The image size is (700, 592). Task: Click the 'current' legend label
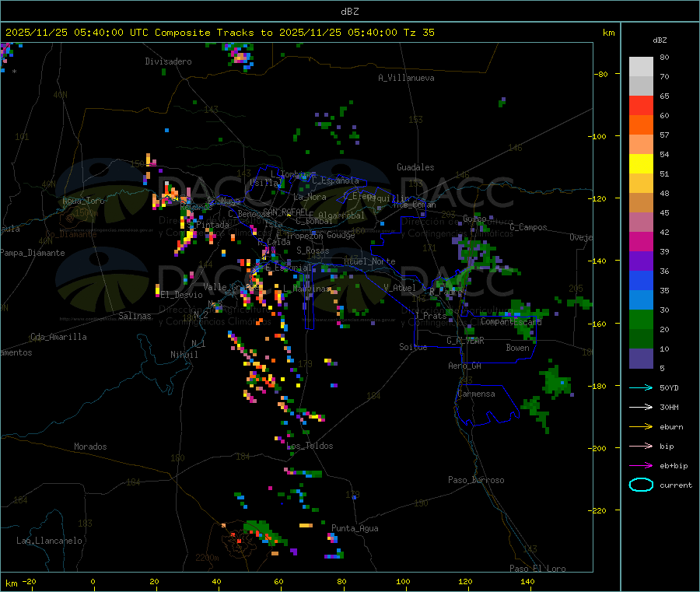tap(675, 485)
